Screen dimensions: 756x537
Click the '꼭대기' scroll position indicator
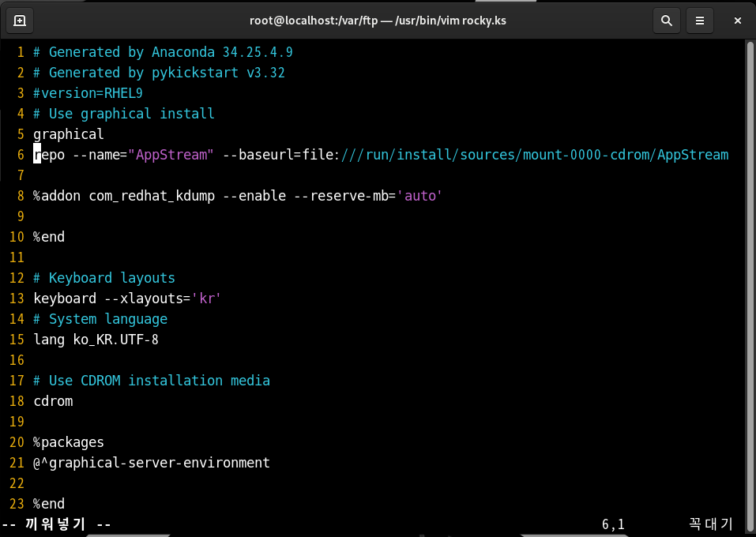tap(711, 524)
